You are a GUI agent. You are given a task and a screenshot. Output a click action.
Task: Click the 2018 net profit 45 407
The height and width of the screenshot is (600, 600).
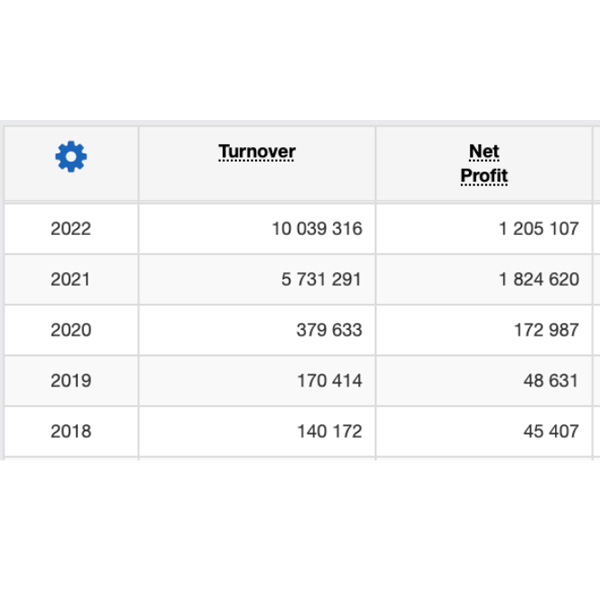pos(550,432)
